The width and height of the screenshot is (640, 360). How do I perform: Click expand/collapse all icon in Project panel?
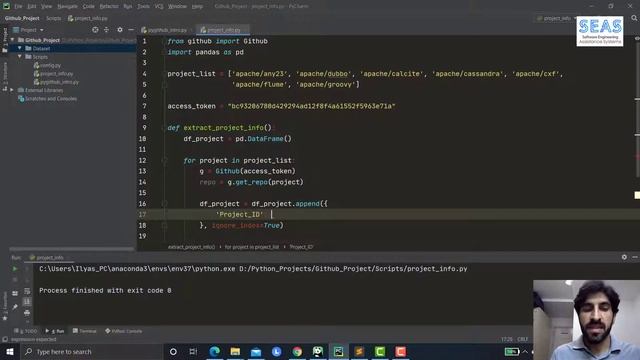pos(107,30)
